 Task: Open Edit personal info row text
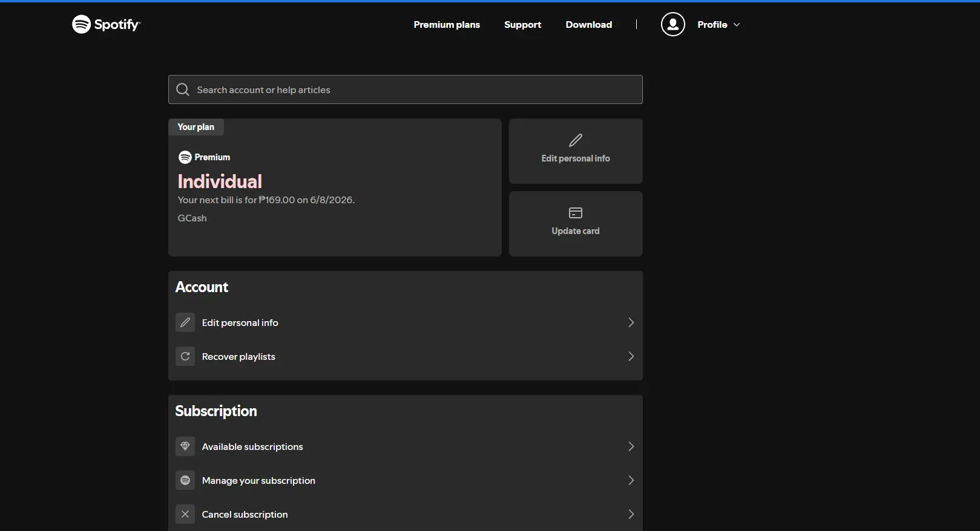(x=240, y=323)
